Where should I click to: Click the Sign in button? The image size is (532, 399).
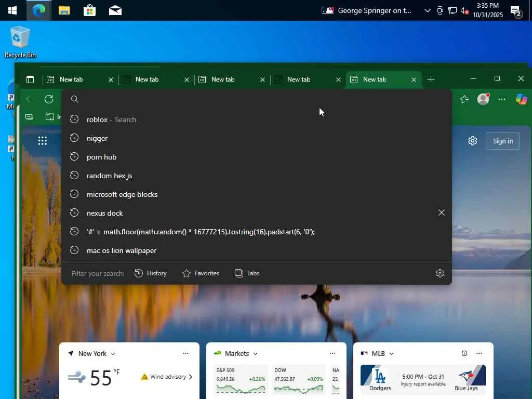(502, 141)
